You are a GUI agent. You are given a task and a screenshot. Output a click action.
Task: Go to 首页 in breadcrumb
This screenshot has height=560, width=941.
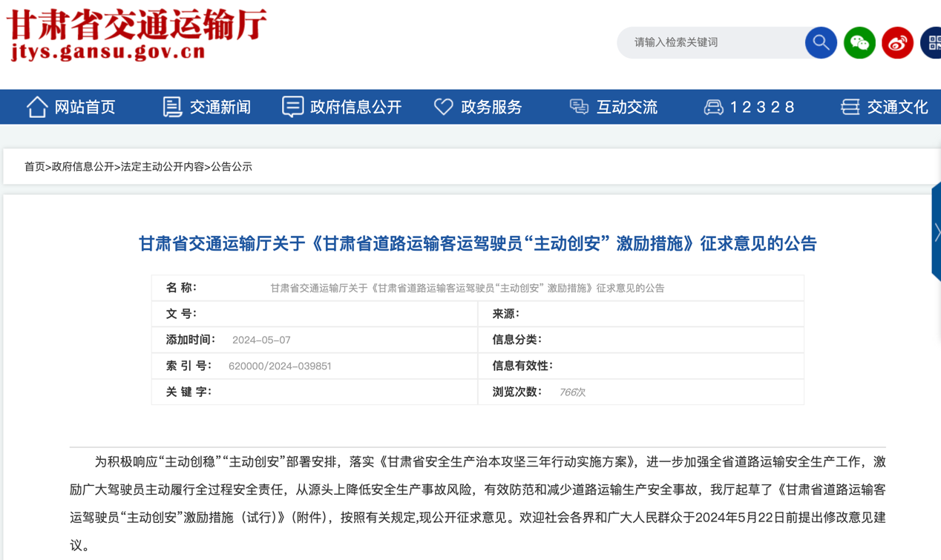coord(34,167)
